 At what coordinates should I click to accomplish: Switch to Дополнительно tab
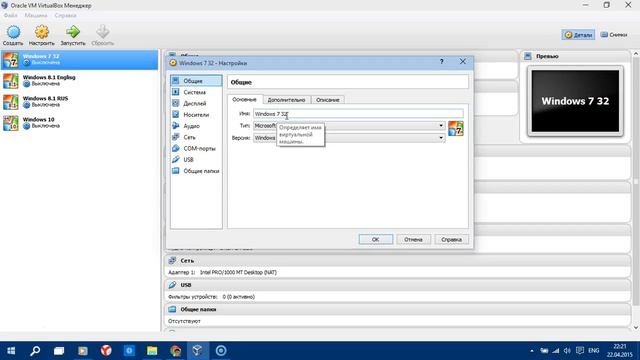click(x=287, y=100)
